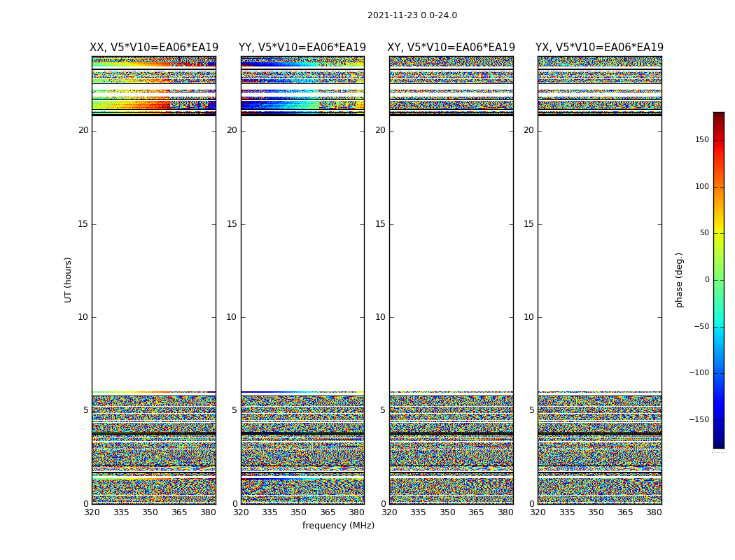735x560 pixels.
Task: Click the 350 MHz tick under YY panel
Action: 299,512
